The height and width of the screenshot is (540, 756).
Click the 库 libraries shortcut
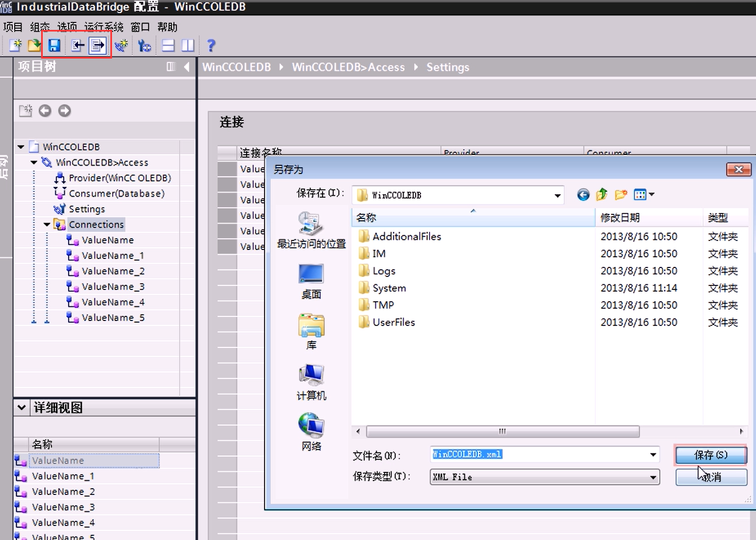[x=311, y=332]
